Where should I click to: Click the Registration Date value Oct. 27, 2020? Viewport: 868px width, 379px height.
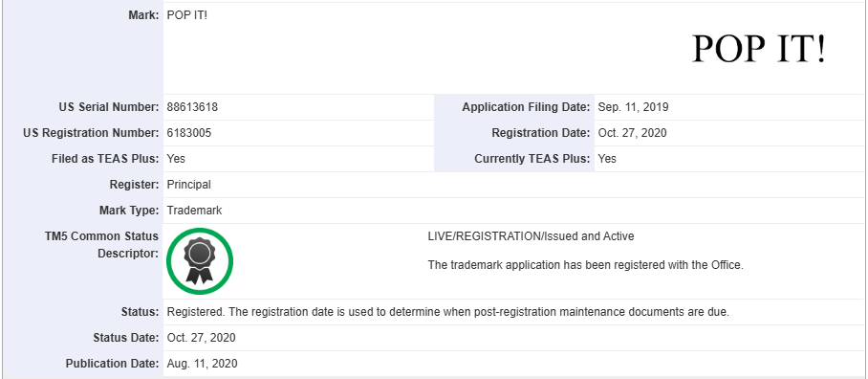coord(632,133)
